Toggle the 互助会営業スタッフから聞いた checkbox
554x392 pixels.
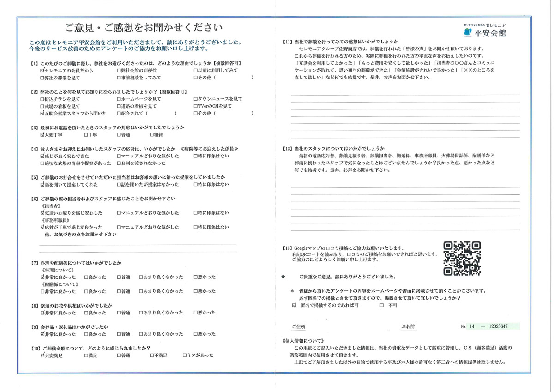click(x=43, y=114)
